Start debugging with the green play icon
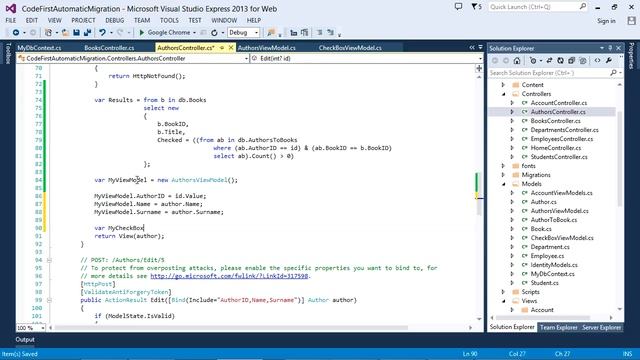 [x=142, y=32]
